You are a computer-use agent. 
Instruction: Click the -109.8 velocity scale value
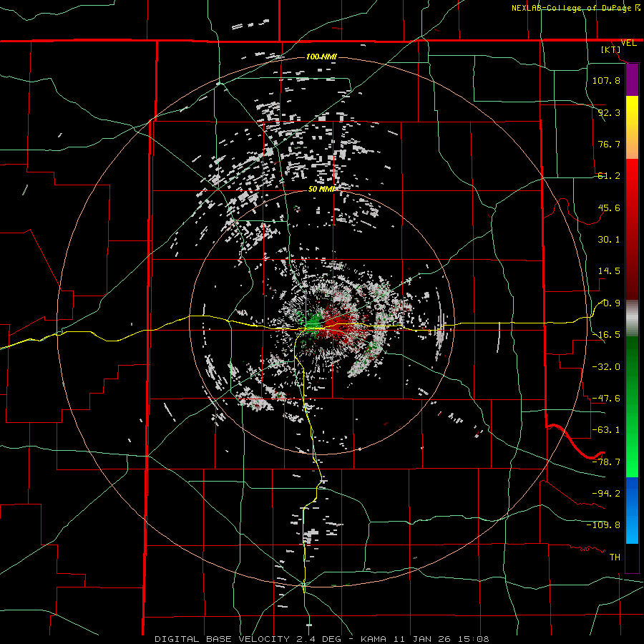coord(603,525)
